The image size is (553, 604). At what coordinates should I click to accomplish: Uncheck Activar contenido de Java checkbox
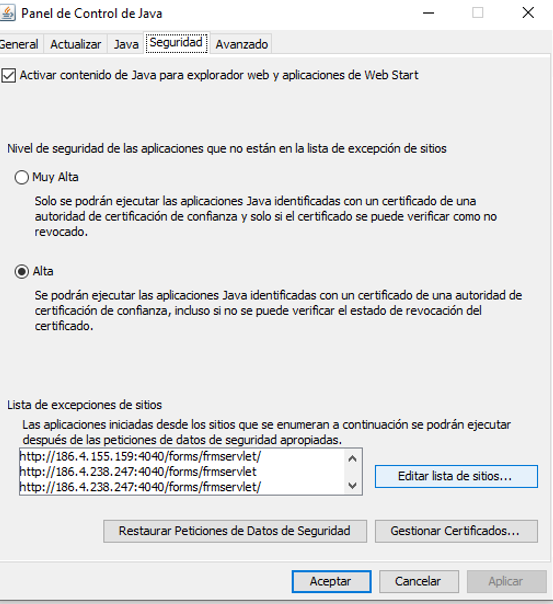coord(8,75)
